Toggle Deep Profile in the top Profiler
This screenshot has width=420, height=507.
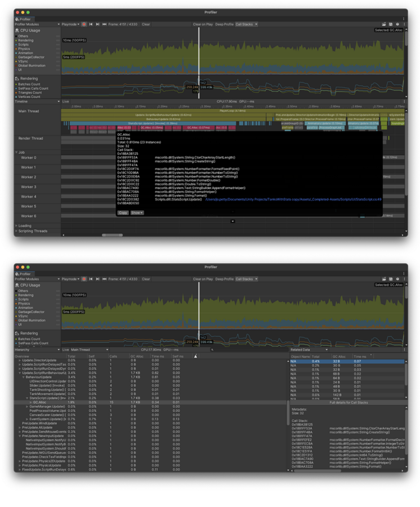(x=224, y=25)
